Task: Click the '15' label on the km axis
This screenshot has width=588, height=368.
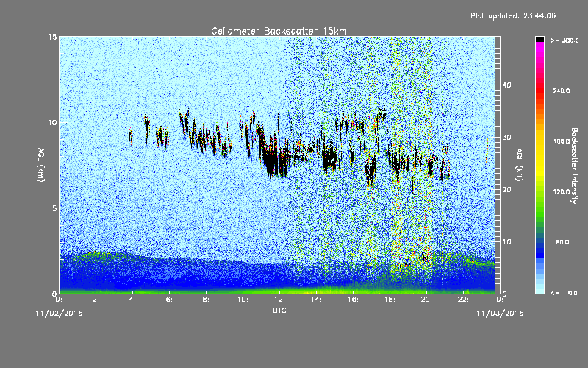Action: pyautogui.click(x=52, y=37)
